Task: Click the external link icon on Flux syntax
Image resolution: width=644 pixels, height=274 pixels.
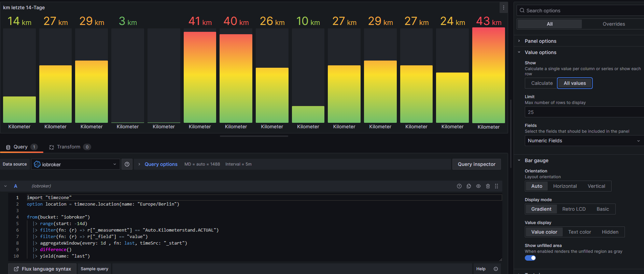Action: pyautogui.click(x=16, y=269)
